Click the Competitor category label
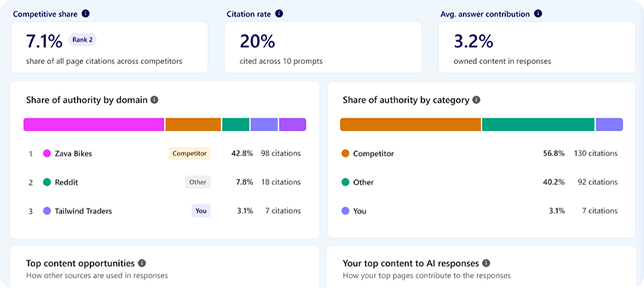Viewport: 644px width, 288px height. [373, 154]
